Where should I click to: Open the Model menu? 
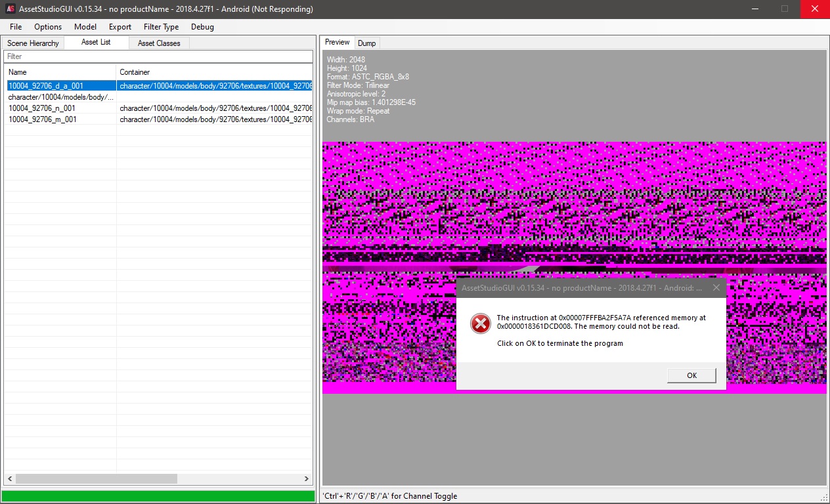pos(85,27)
